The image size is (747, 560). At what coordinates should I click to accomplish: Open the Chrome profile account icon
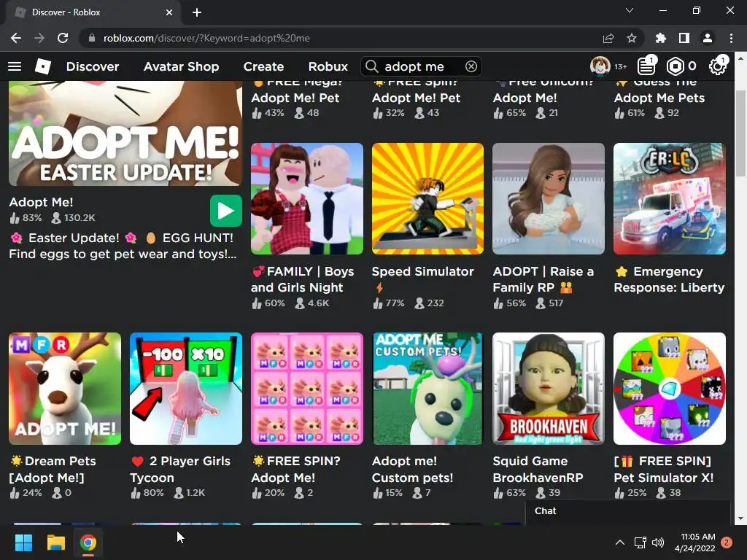[x=708, y=38]
